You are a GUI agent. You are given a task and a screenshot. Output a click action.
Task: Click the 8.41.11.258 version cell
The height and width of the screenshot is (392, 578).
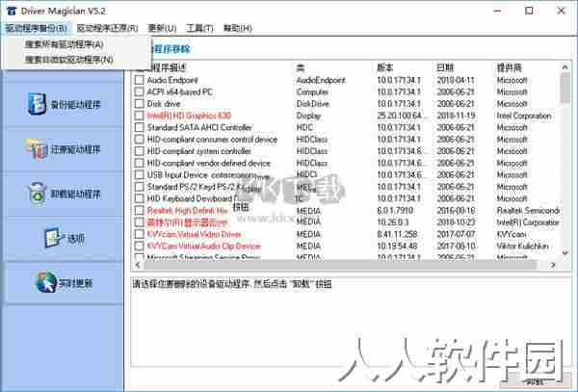tap(397, 234)
